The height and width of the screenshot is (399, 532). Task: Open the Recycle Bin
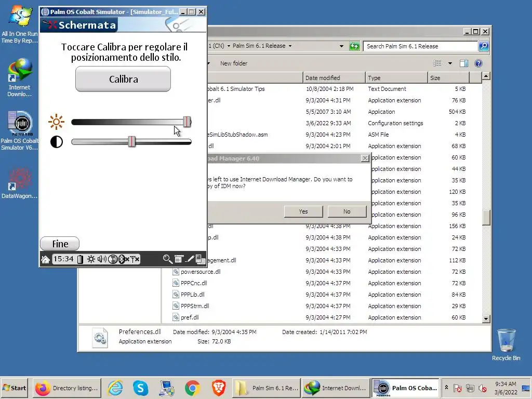[506, 345]
